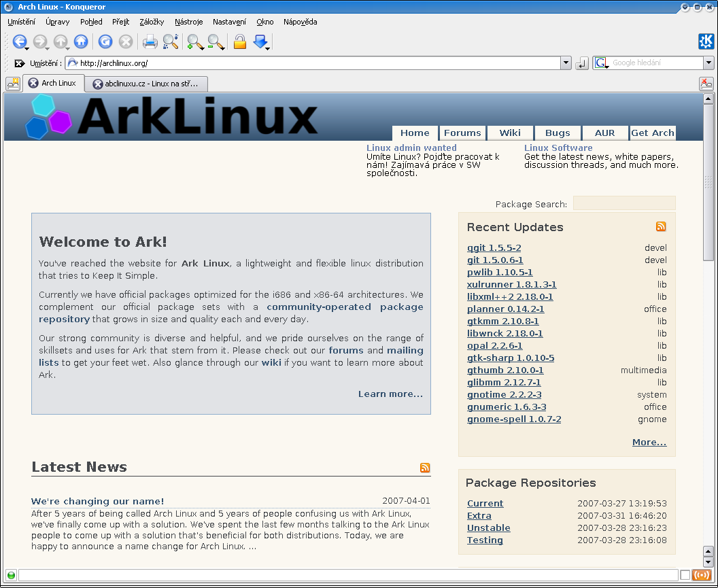718x588 pixels.
Task: Focus the Package Search input field
Action: click(624, 203)
